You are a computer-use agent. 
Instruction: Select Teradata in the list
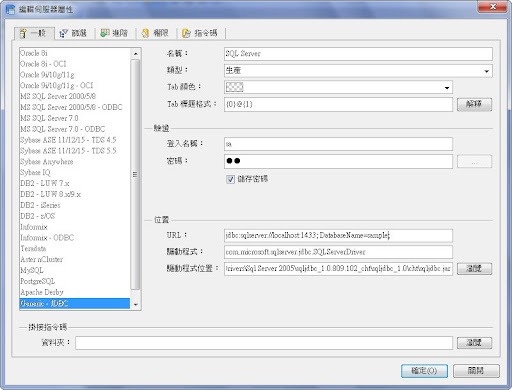click(x=75, y=249)
